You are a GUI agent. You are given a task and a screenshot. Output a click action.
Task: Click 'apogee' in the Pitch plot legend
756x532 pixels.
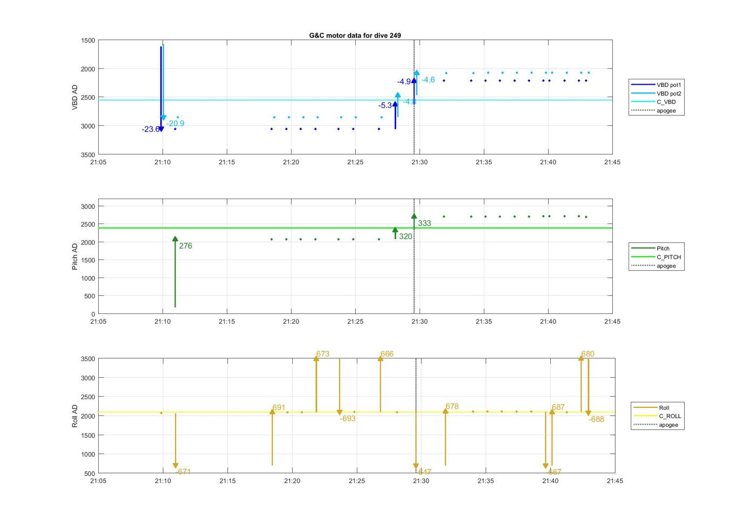(x=657, y=265)
